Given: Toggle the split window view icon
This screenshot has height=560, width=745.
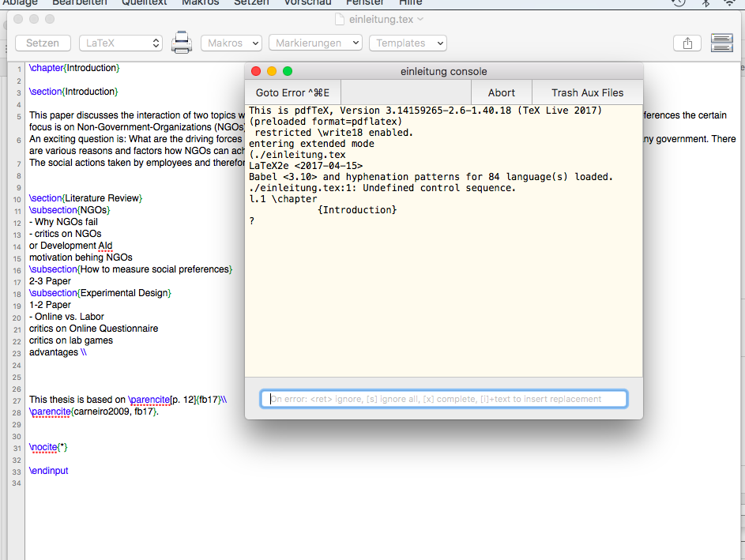Looking at the screenshot, I should coord(722,43).
